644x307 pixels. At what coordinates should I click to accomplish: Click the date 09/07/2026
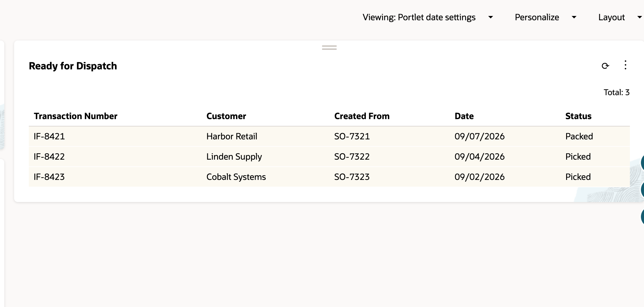coord(479,136)
